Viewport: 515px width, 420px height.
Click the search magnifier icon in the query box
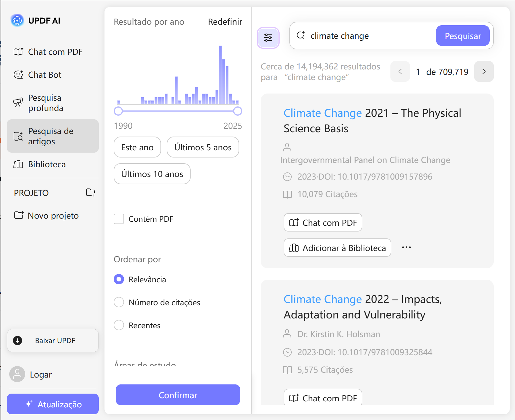(301, 36)
